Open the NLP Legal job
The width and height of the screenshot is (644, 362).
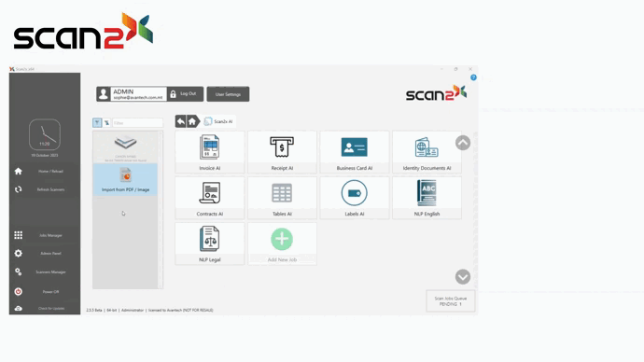pyautogui.click(x=209, y=244)
